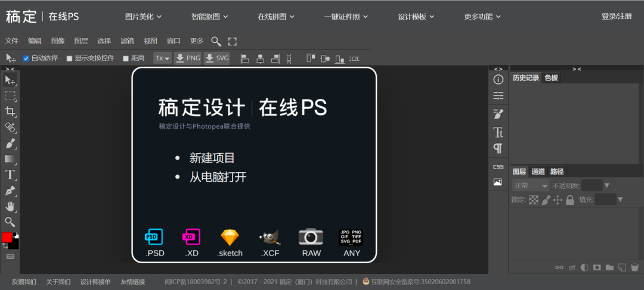Click the red foreground color swatch

click(x=7, y=237)
